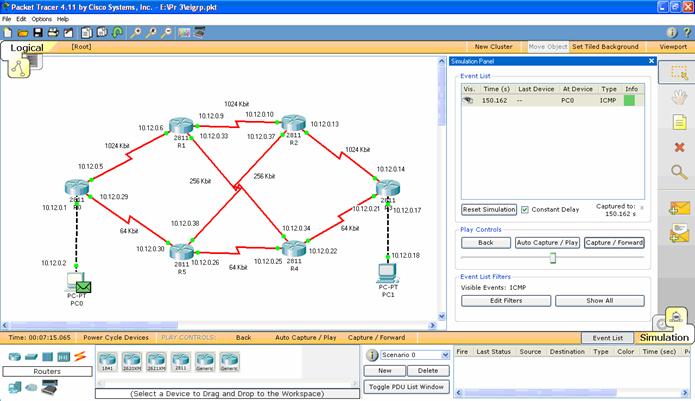Click the Open folder toolbar icon
This screenshot has width=695, height=401.
22,32
